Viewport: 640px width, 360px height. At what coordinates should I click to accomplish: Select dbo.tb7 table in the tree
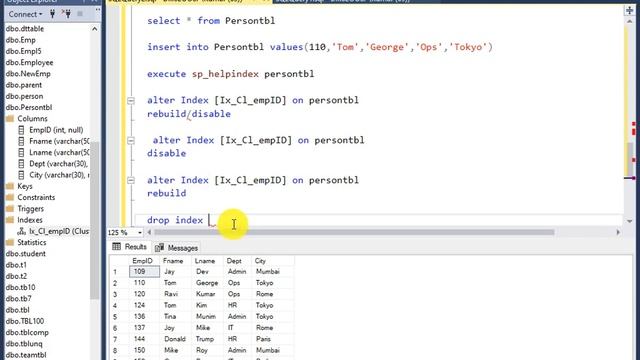[19, 299]
